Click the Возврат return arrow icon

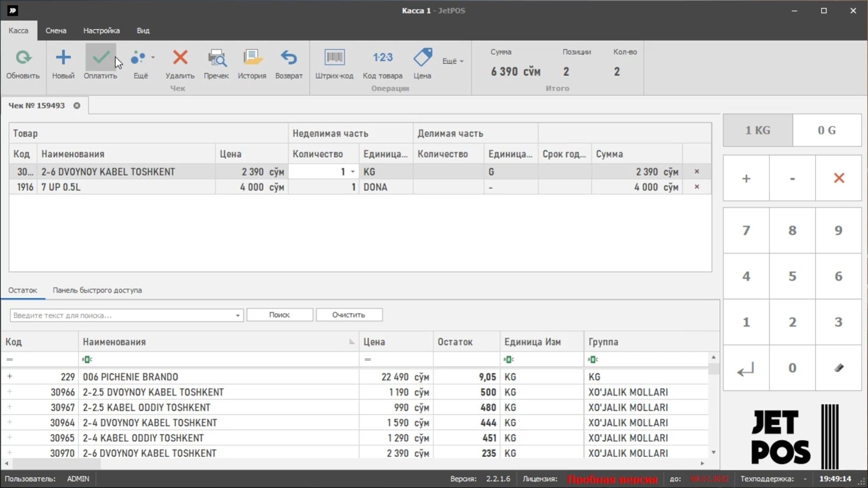coord(289,58)
